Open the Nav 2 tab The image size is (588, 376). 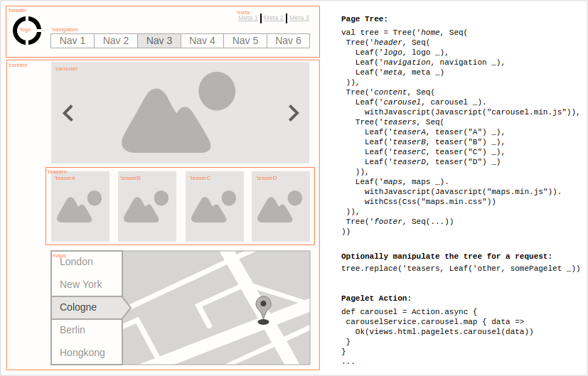[116, 41]
